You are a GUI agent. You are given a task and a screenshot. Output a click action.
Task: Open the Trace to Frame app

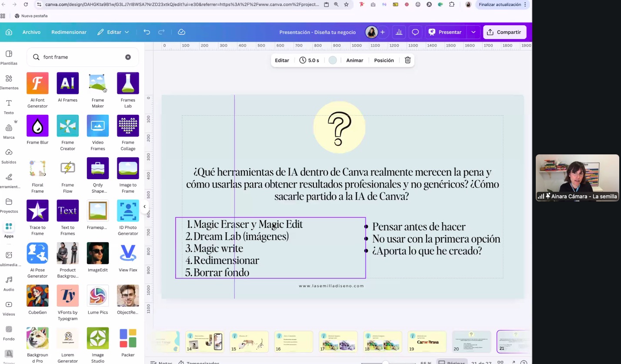37,210
